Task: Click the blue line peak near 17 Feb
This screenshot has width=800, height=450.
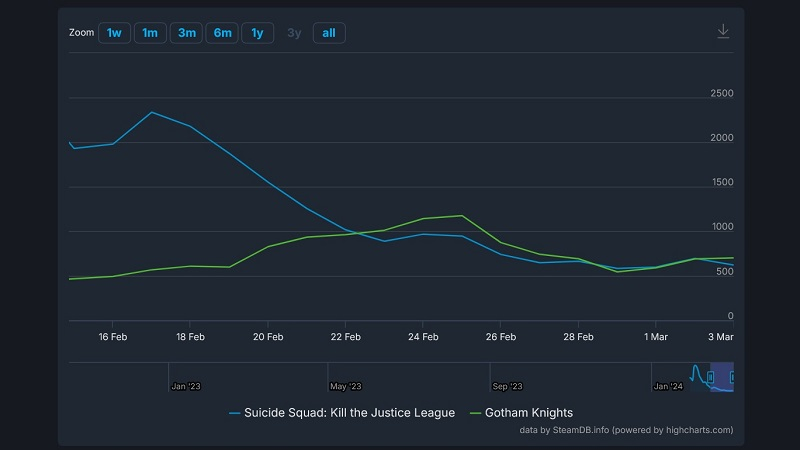Action: (x=152, y=112)
